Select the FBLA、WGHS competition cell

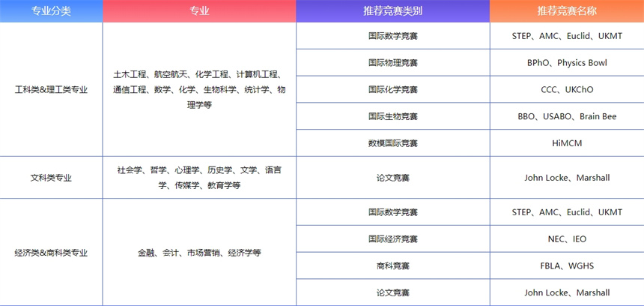[567, 265]
